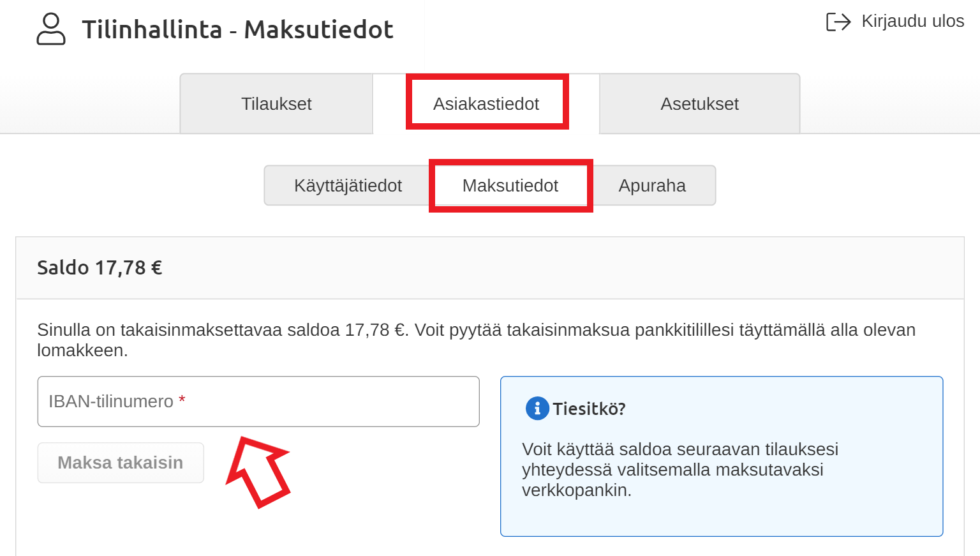
Task: Click the logout arrow icon
Action: click(x=838, y=22)
